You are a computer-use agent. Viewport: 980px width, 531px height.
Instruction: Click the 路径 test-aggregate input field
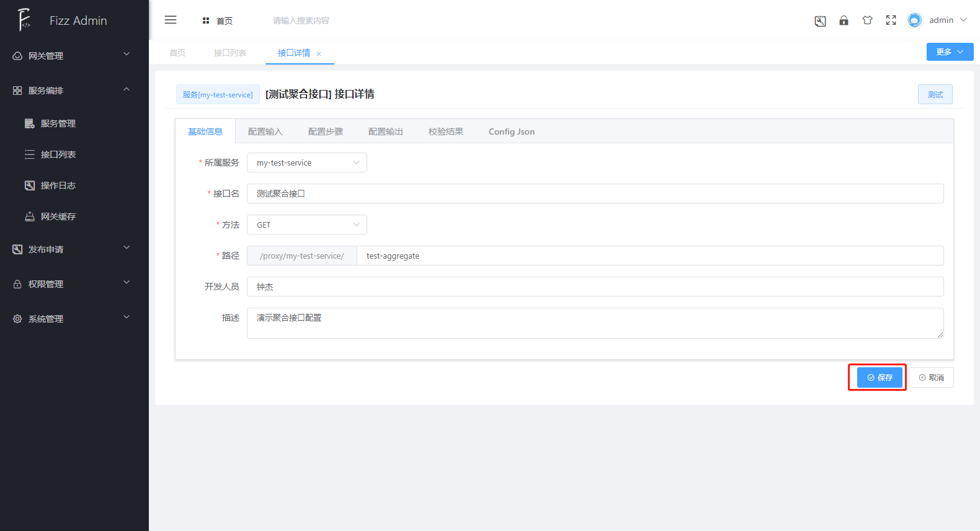coord(650,256)
